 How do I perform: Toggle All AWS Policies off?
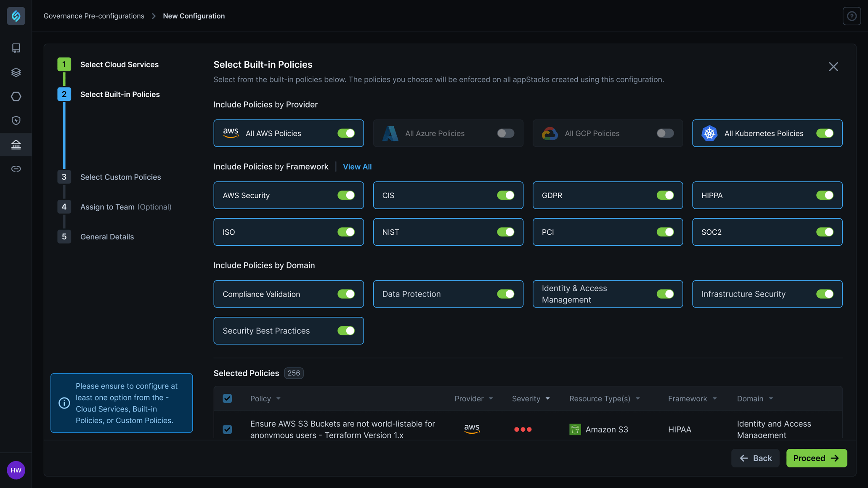(x=346, y=133)
